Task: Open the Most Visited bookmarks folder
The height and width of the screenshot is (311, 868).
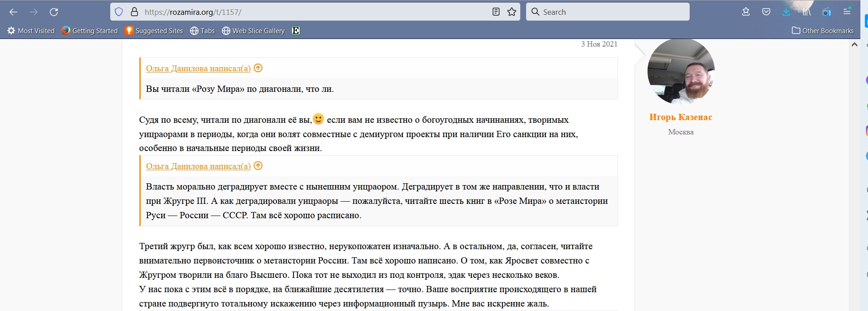Action: click(31, 30)
